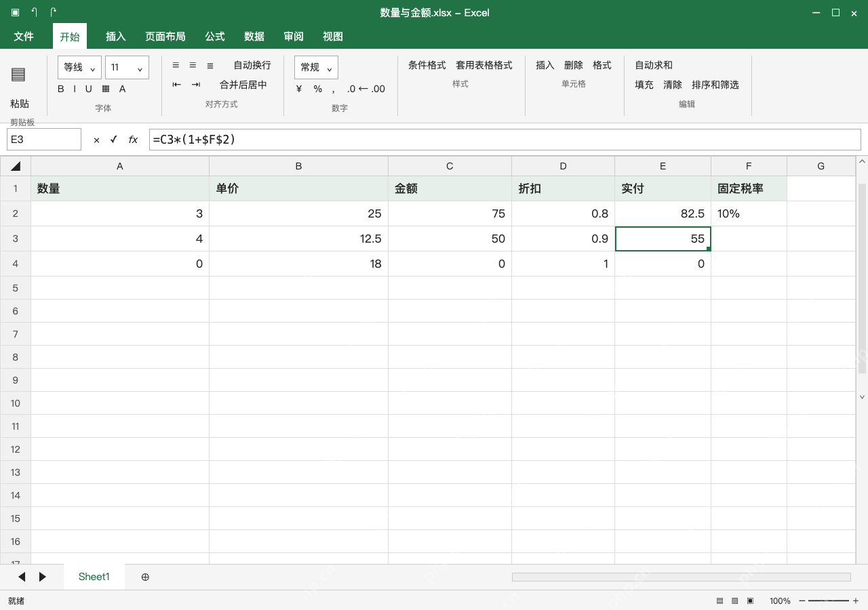Image resolution: width=868 pixels, height=610 pixels.
Task: Click 合并后居中 merge and center
Action: pyautogui.click(x=243, y=85)
